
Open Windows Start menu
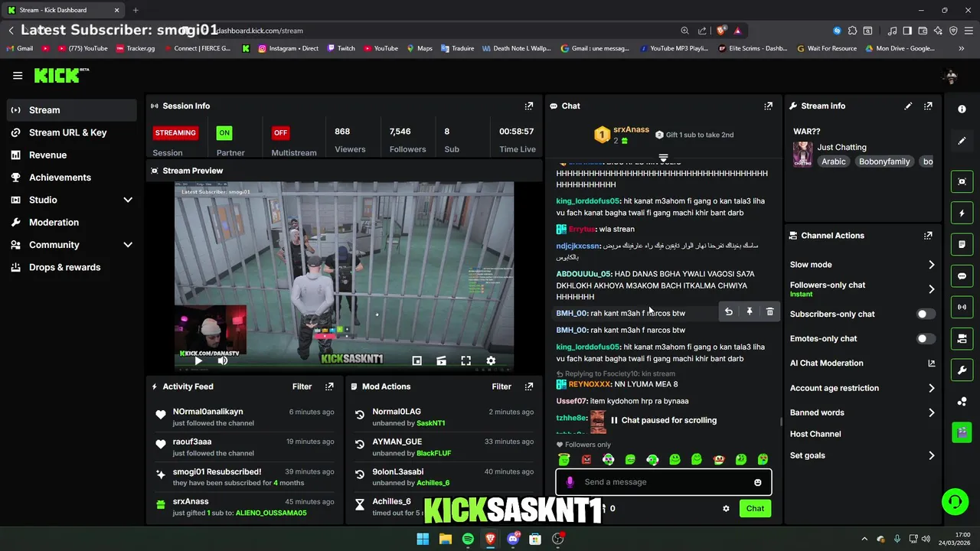coord(423,539)
